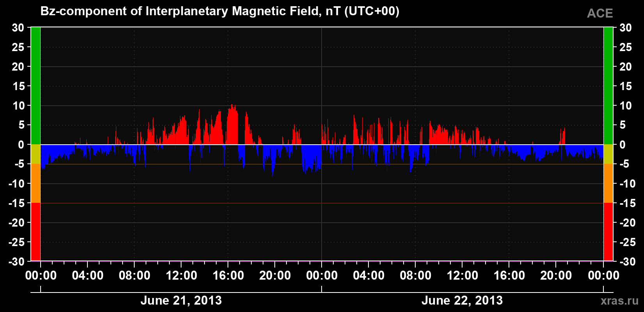Click the left-axis -15 value label
This screenshot has width=644, height=312.
[x=16, y=203]
